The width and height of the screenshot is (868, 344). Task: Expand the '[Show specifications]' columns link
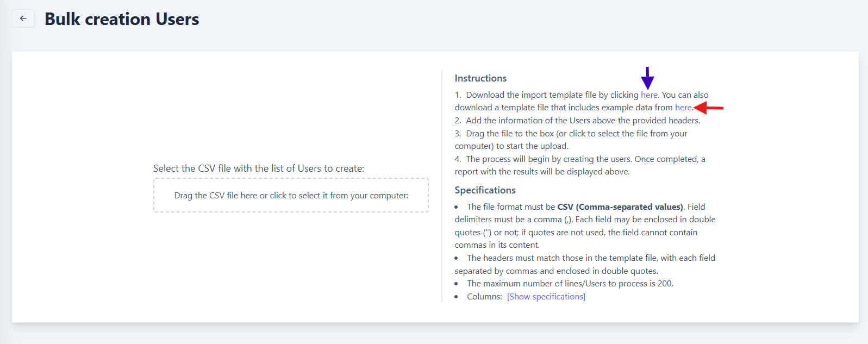click(546, 297)
